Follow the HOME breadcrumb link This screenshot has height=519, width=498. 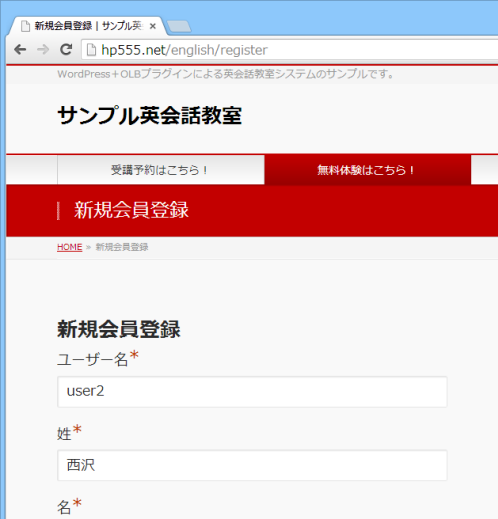(70, 247)
